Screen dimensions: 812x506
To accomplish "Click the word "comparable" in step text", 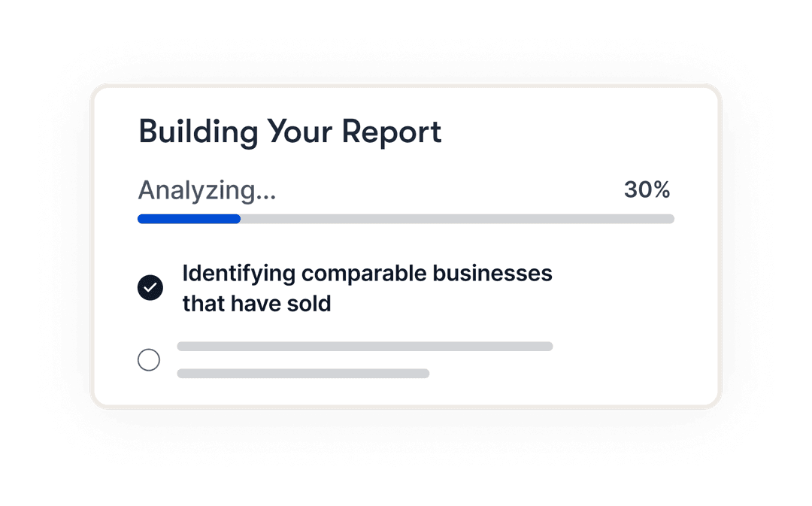I will (x=364, y=274).
